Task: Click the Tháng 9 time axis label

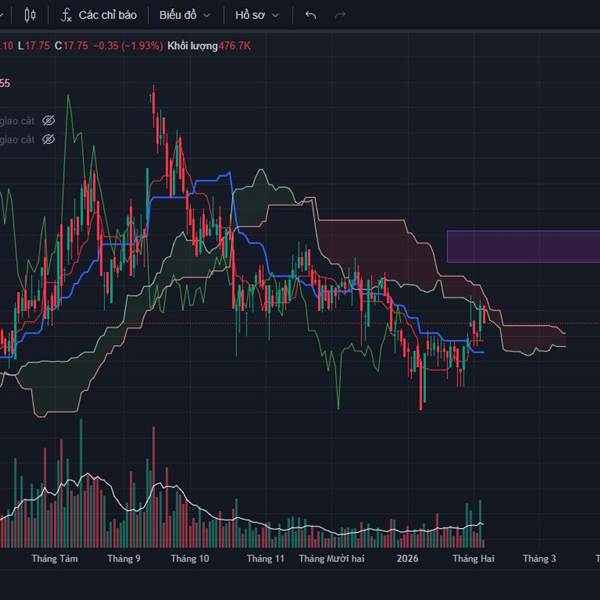Action: tap(124, 559)
